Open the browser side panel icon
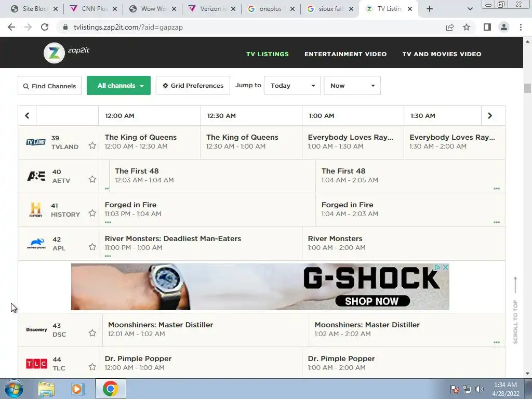The image size is (532, 399). click(487, 27)
